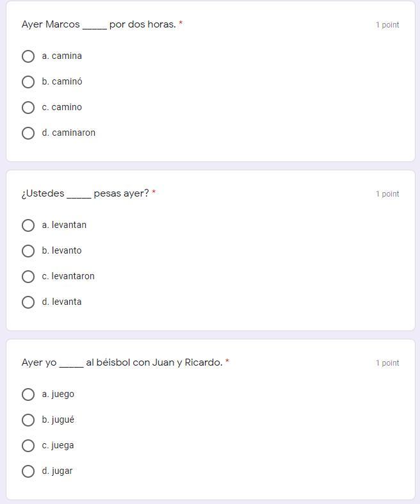
Task: Choose 'a. juego' for the béisbol question
Action: tap(28, 394)
